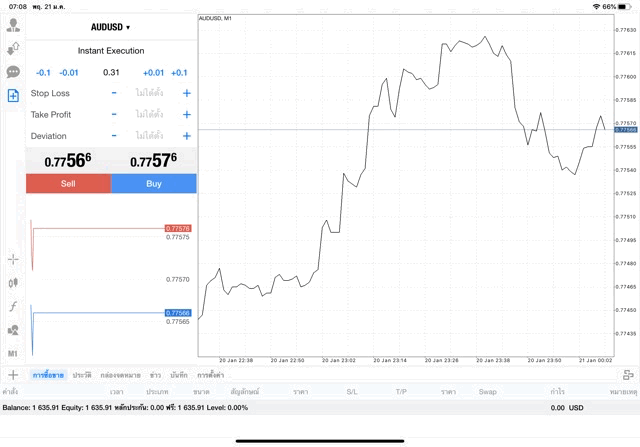Open the indicators (f) icon
The image size is (640, 447).
[13, 306]
